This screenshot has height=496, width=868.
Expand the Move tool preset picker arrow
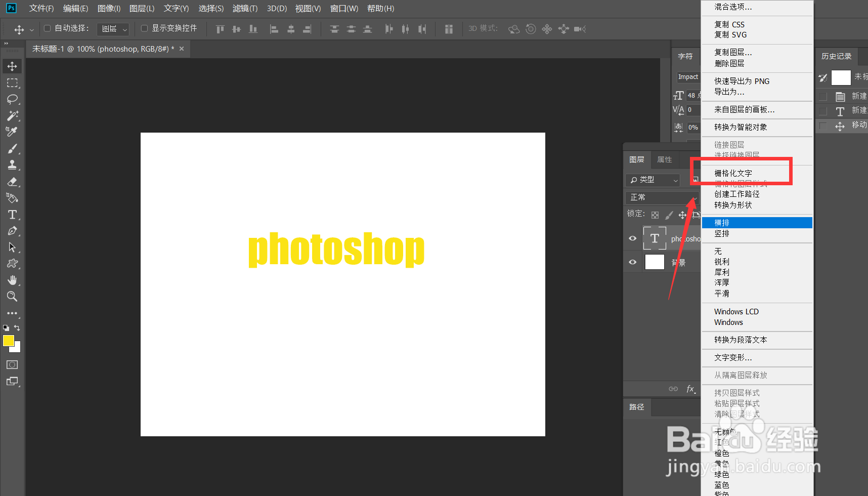[x=32, y=30]
